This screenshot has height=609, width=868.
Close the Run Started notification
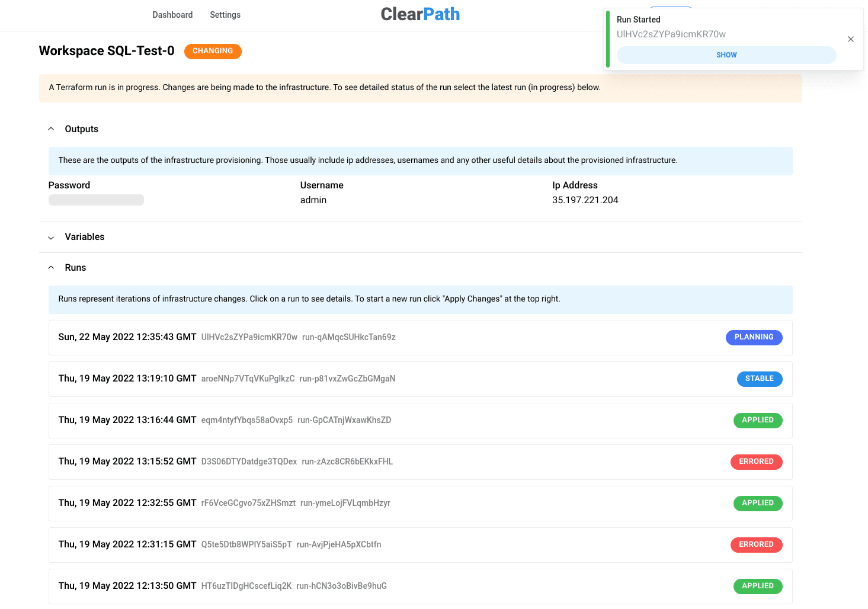tap(850, 39)
